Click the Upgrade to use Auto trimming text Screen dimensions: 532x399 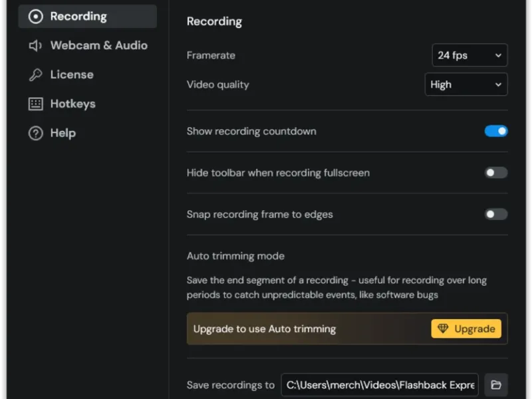(265, 329)
